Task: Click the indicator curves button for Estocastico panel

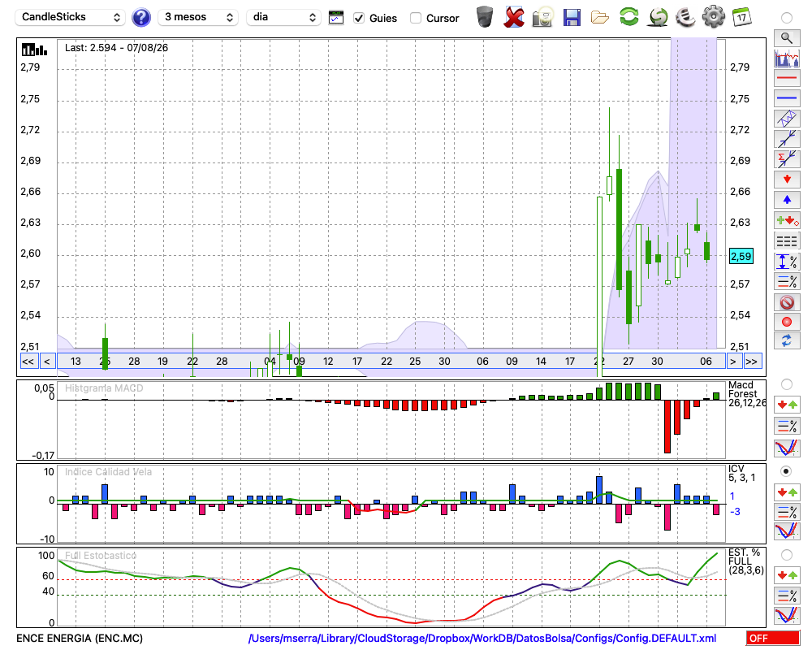Action: [x=787, y=616]
